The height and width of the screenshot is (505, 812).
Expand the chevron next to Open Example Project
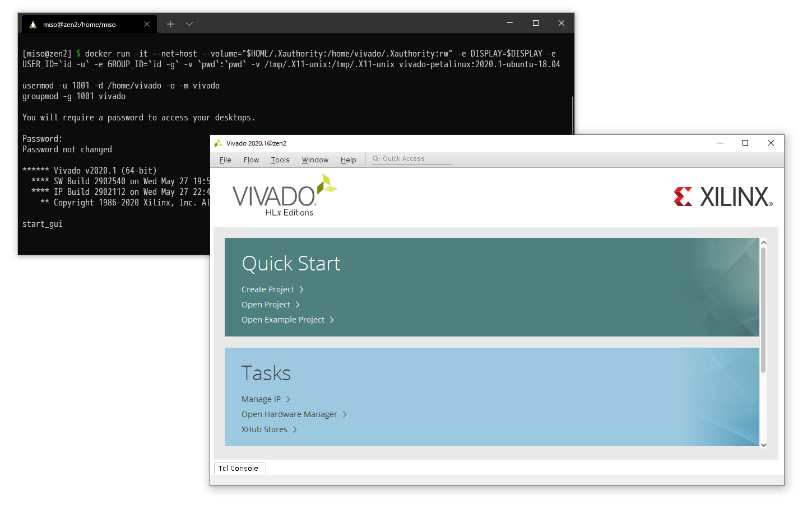coord(332,320)
